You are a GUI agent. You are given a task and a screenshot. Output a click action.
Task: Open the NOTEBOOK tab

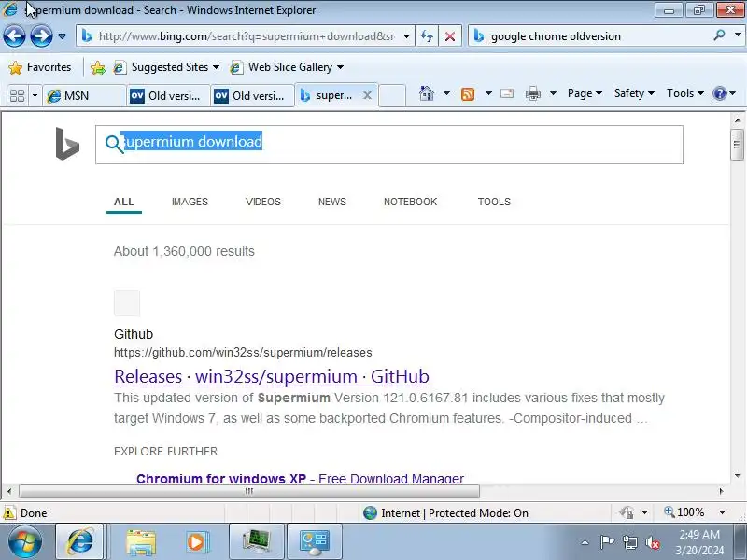411,202
